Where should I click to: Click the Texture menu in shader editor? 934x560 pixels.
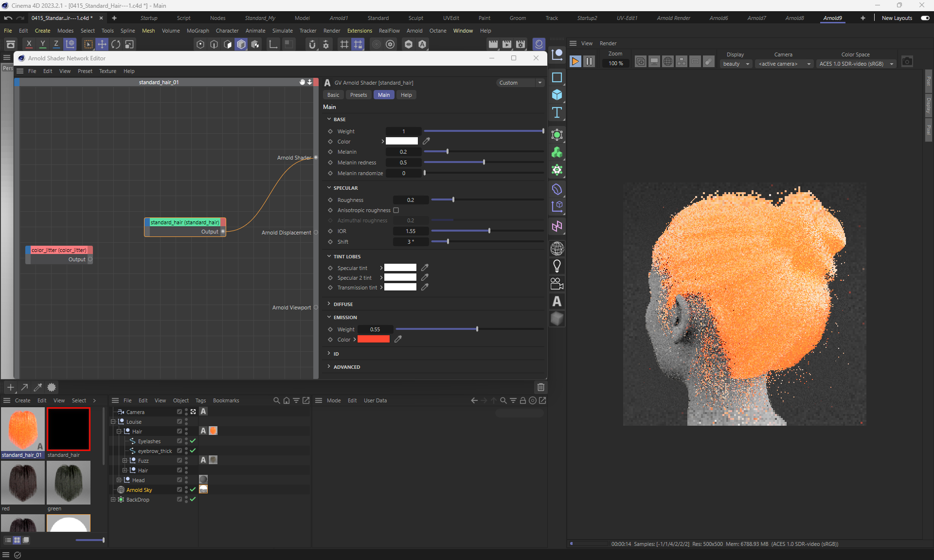click(x=108, y=71)
